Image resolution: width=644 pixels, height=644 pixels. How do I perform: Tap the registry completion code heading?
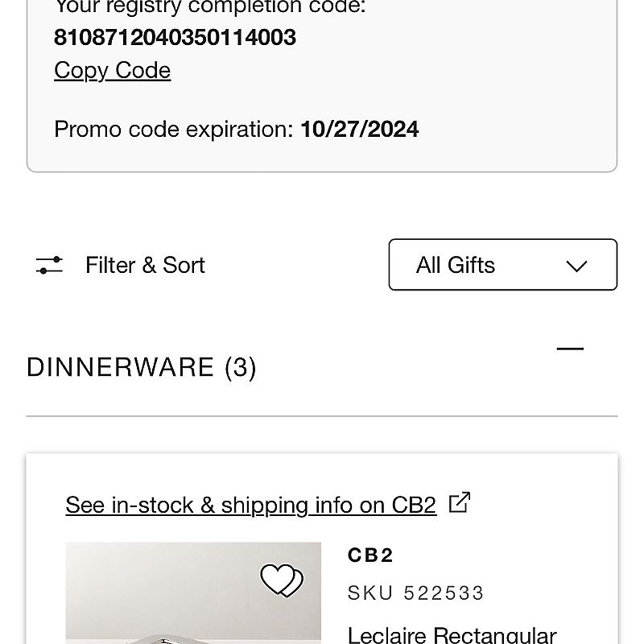click(210, 7)
